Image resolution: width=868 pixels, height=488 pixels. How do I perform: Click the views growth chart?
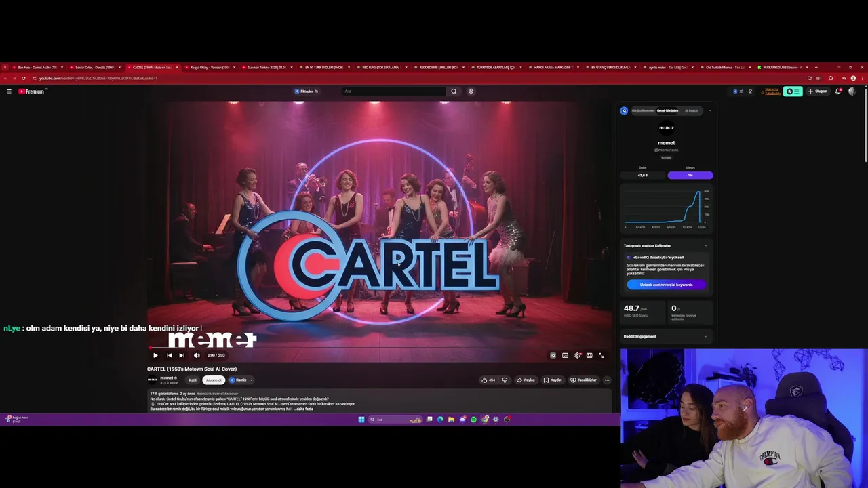(667, 207)
